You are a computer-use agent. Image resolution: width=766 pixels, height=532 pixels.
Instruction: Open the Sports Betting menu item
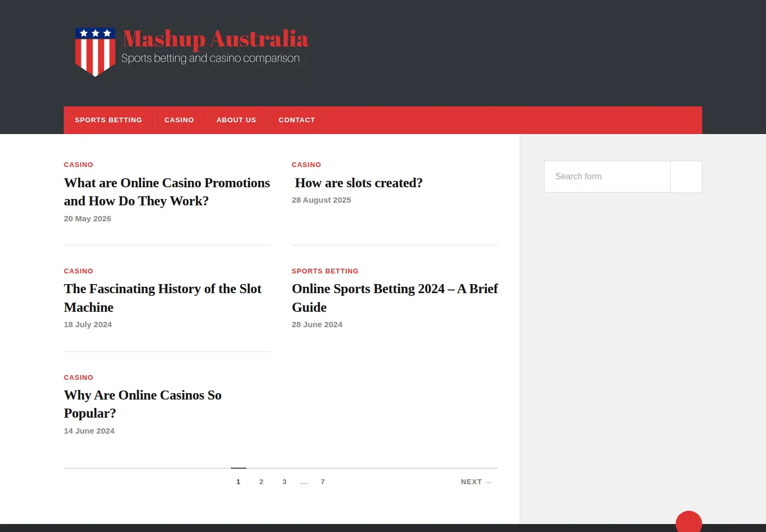[109, 120]
